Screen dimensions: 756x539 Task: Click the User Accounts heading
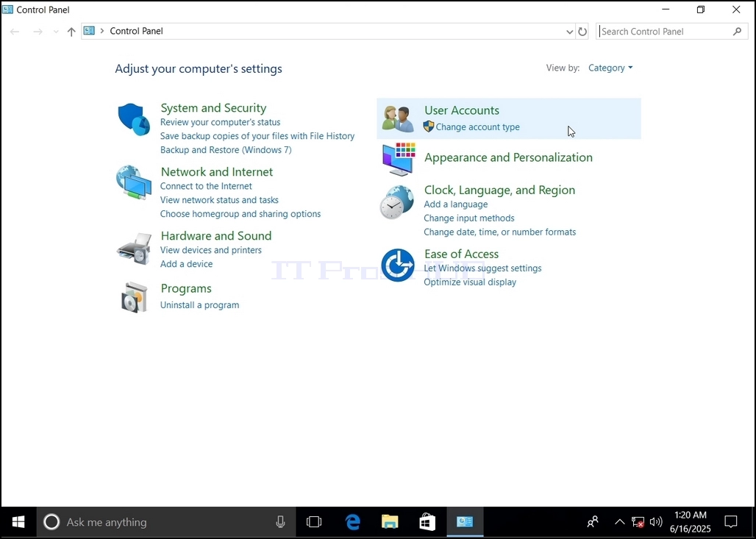(x=462, y=110)
